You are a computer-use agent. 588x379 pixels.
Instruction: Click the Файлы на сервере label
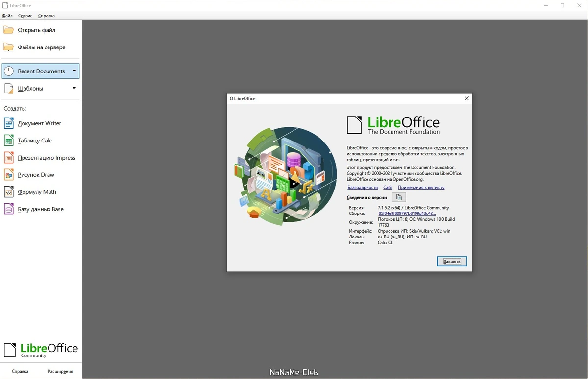point(42,47)
